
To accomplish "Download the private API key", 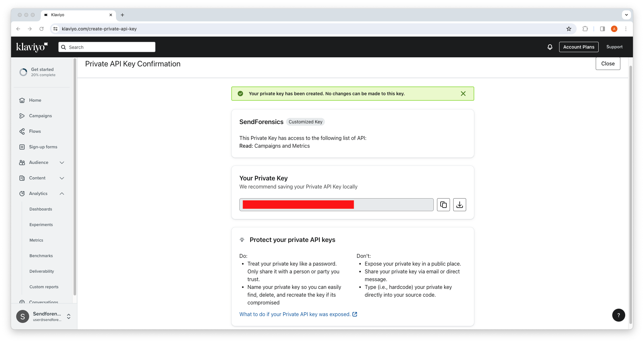I will point(460,205).
